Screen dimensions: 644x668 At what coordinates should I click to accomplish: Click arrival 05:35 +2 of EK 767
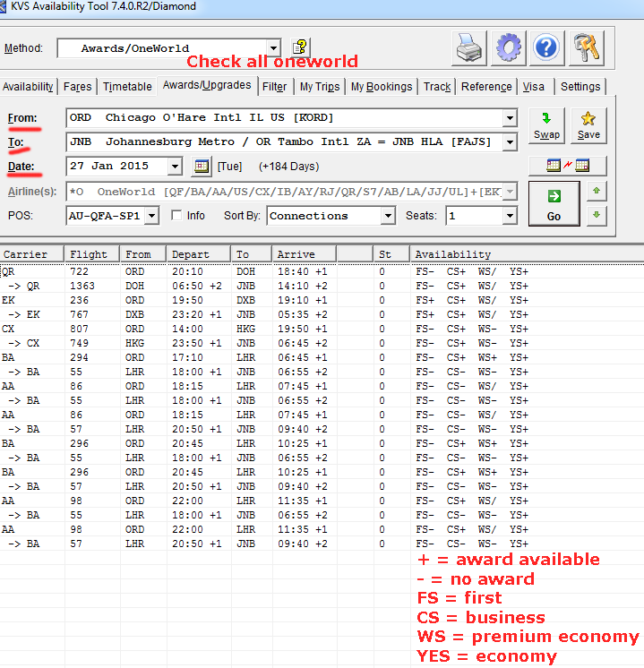303,314
